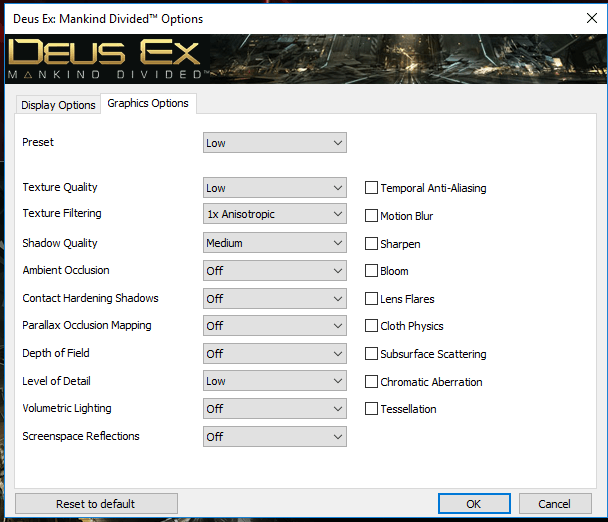
Task: Check the Tessellation box
Action: (372, 409)
